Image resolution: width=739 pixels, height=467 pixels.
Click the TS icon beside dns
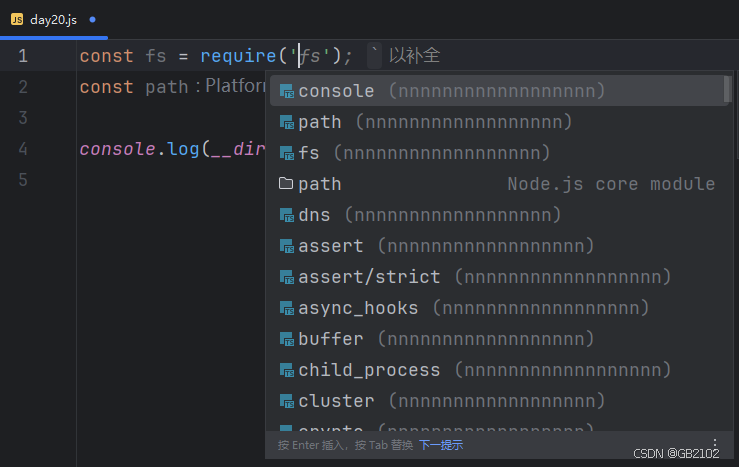pos(287,215)
